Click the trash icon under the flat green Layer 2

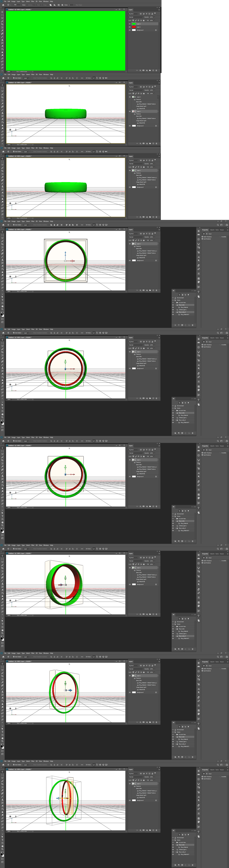pos(156,70)
